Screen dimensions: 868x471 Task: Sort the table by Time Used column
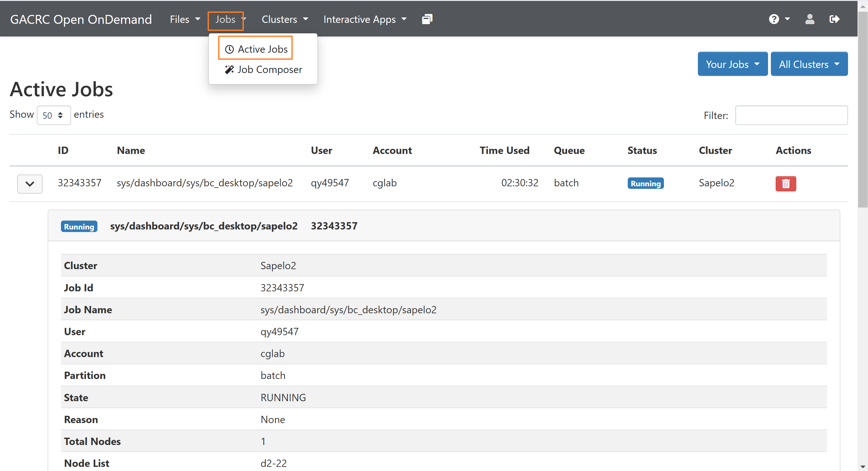point(504,150)
